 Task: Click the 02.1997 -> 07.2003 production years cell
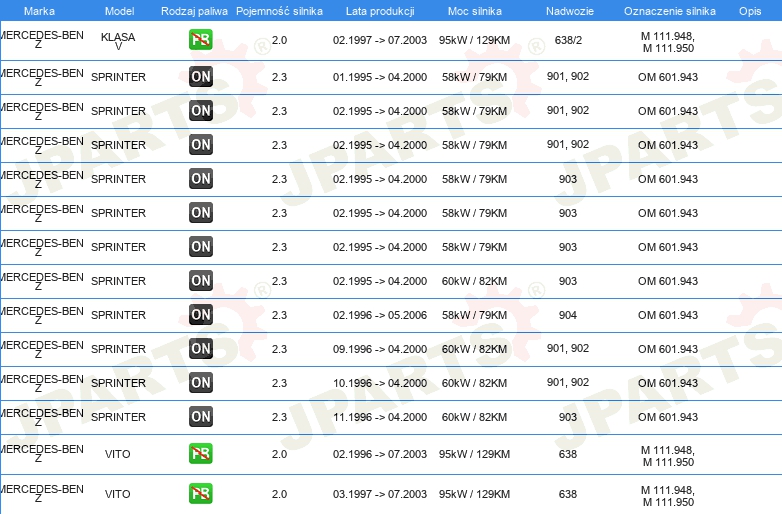click(380, 40)
